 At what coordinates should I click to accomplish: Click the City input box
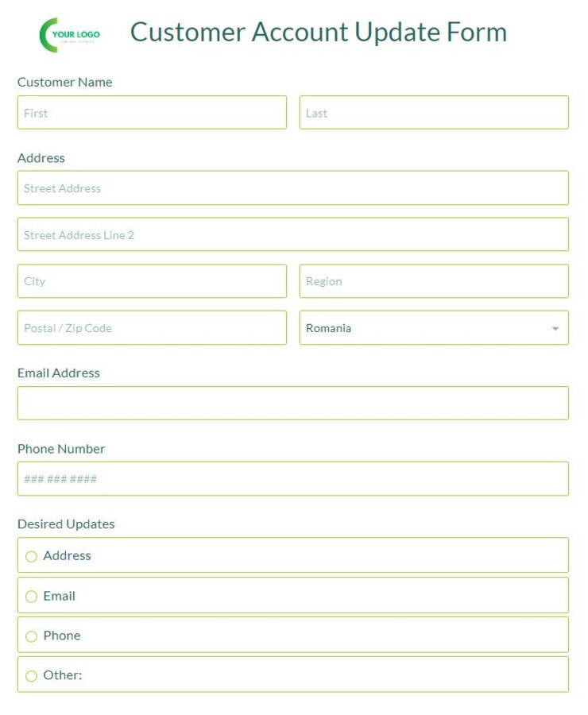point(151,280)
